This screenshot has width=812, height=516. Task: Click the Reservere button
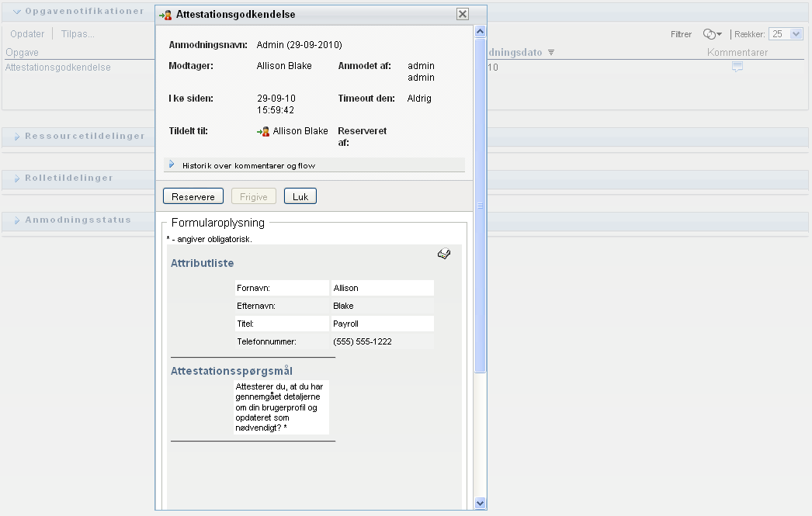coord(193,196)
